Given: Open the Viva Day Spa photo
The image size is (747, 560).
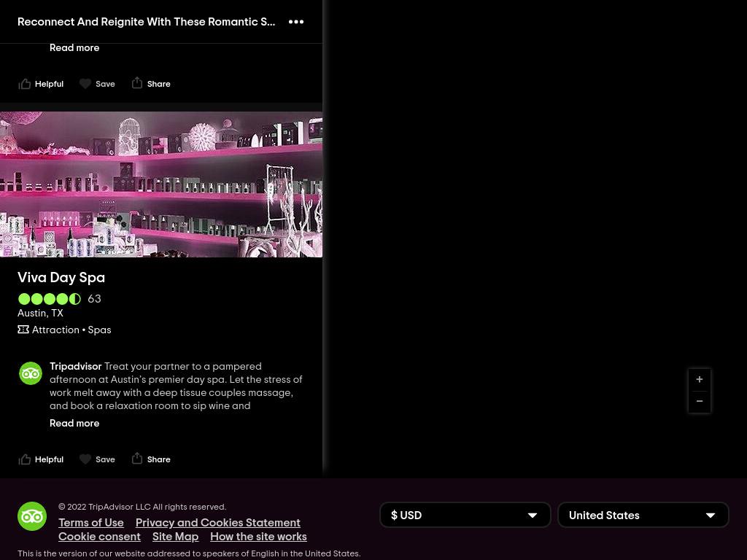Looking at the screenshot, I should pos(161,184).
